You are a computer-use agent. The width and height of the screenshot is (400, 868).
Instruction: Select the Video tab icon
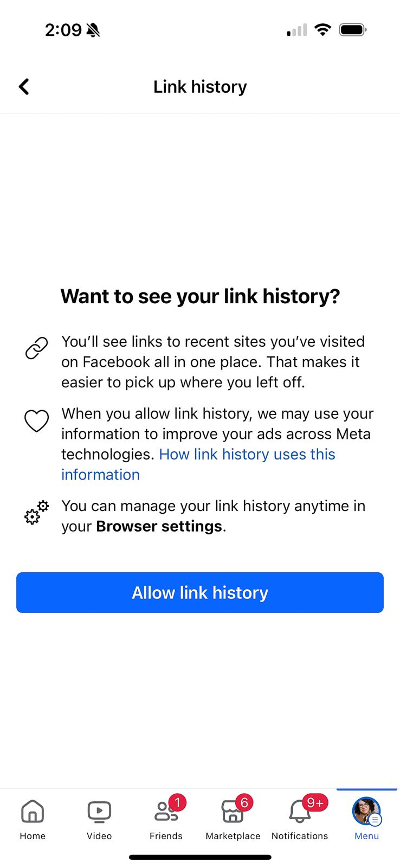click(99, 811)
